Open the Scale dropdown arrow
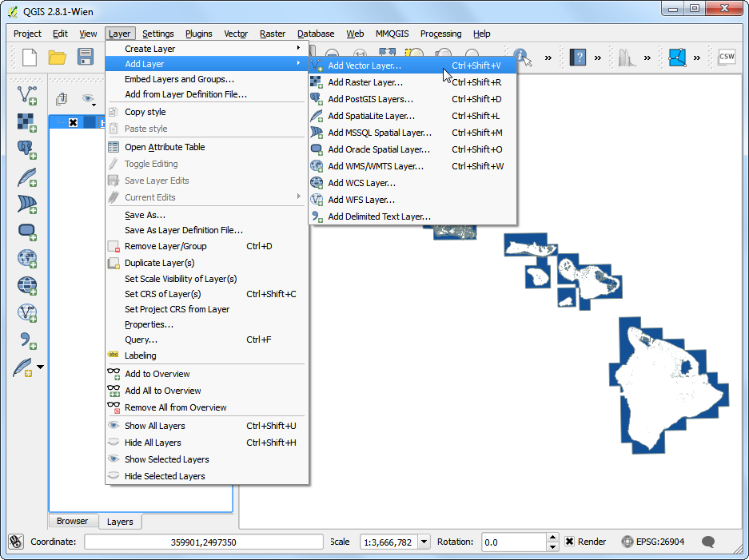 pyautogui.click(x=424, y=542)
